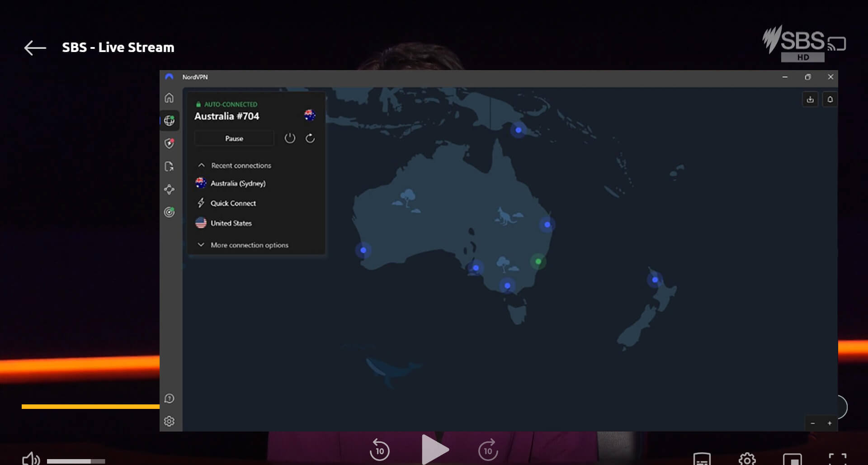Expand More connection options
Image resolution: width=868 pixels, height=465 pixels.
pyautogui.click(x=243, y=245)
